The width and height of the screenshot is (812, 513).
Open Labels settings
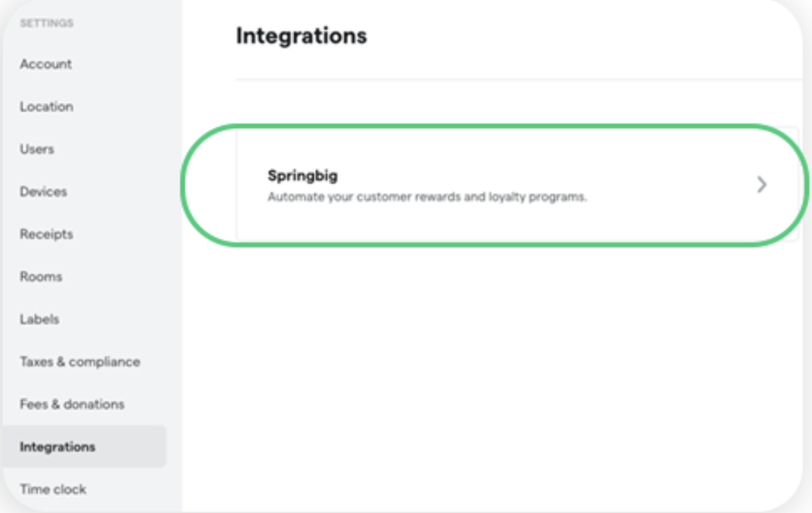40,319
